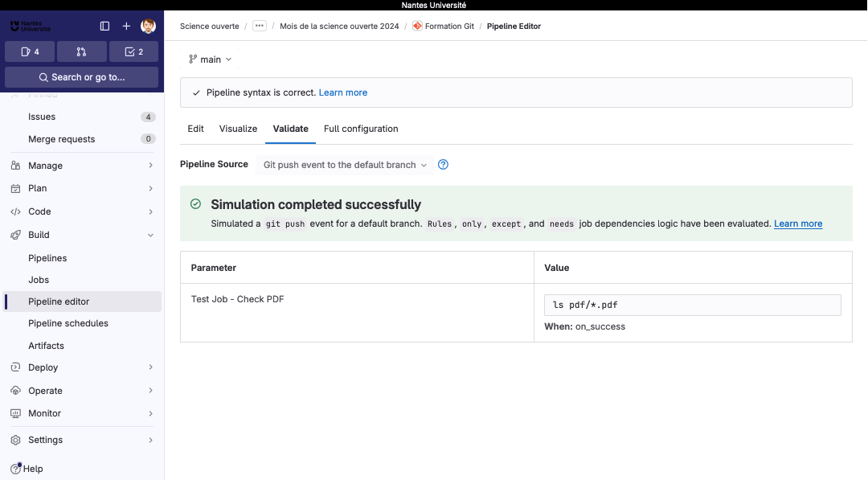This screenshot has width=868, height=480.
Task: Click Search or go to field
Action: pyautogui.click(x=81, y=77)
